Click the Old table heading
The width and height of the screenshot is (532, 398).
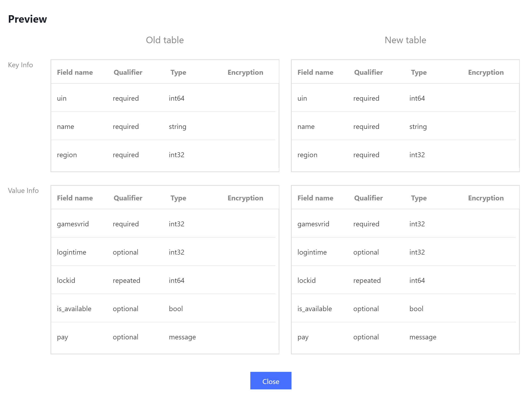(165, 40)
